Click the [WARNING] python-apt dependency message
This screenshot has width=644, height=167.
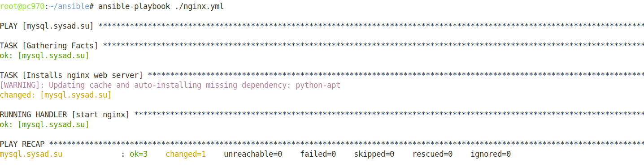coord(170,85)
